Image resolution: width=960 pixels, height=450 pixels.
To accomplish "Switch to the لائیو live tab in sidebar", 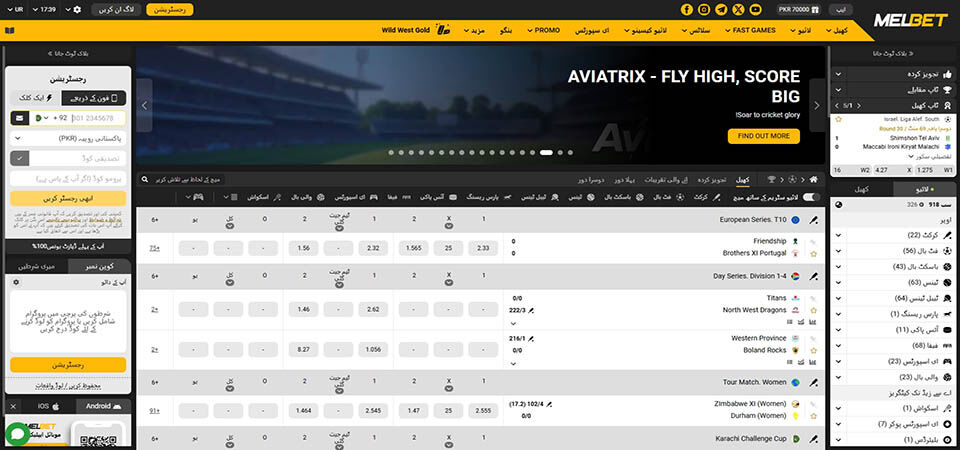I will coord(924,189).
